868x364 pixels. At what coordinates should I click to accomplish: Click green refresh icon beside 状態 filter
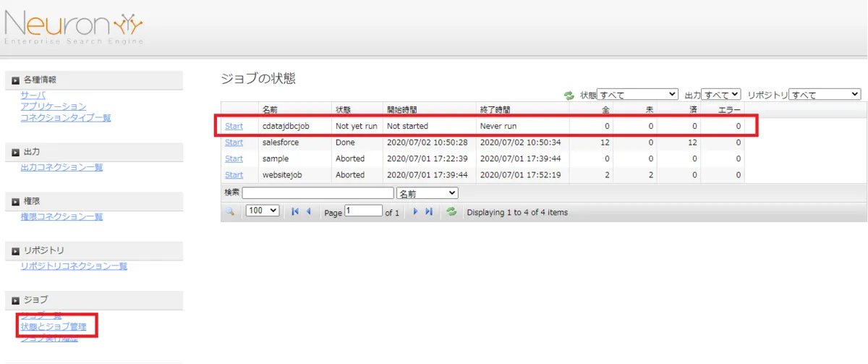[x=569, y=96]
